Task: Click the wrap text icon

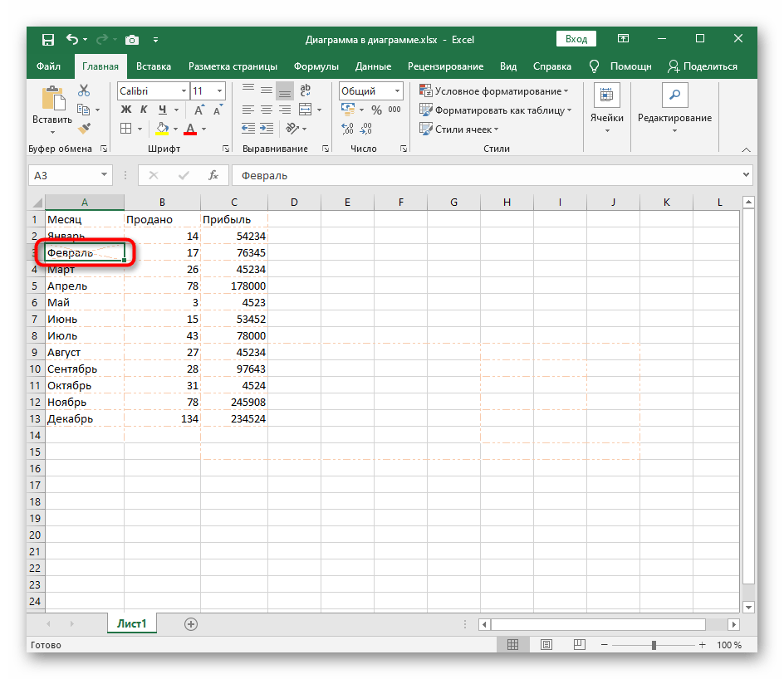Action: [x=305, y=91]
